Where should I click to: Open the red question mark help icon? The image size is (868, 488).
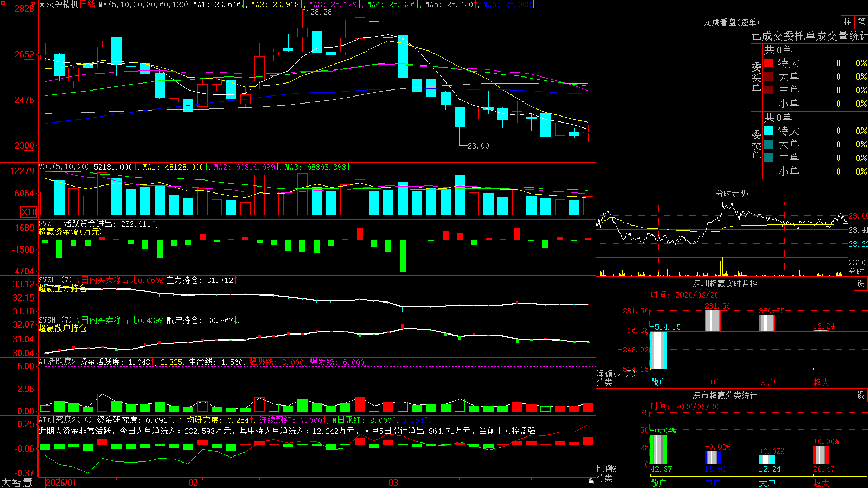point(33,4)
